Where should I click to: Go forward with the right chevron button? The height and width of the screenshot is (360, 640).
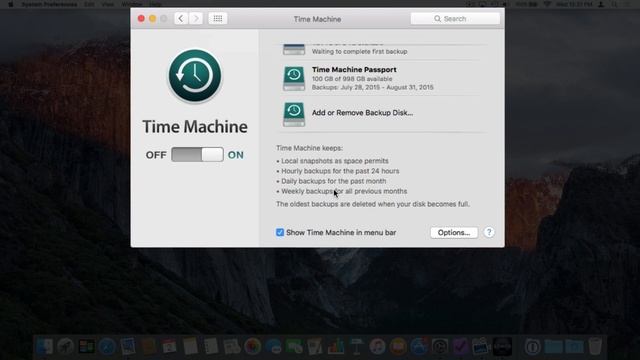pyautogui.click(x=196, y=19)
